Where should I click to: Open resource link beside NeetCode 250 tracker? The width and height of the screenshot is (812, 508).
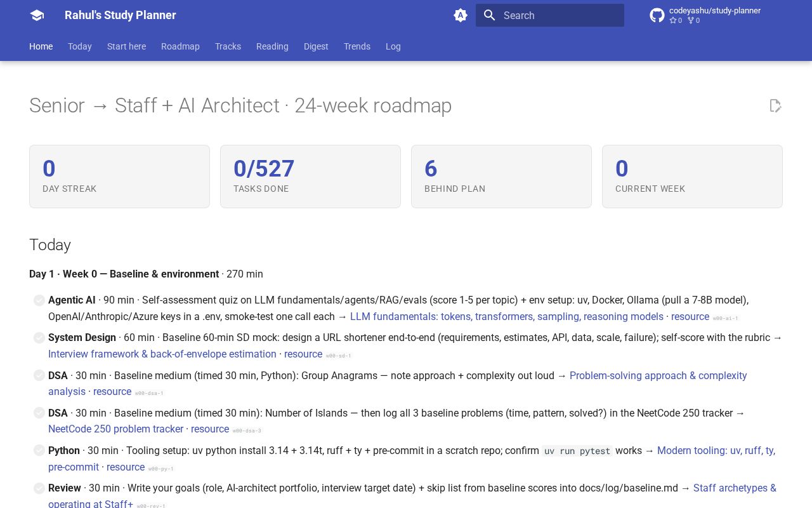click(x=210, y=429)
